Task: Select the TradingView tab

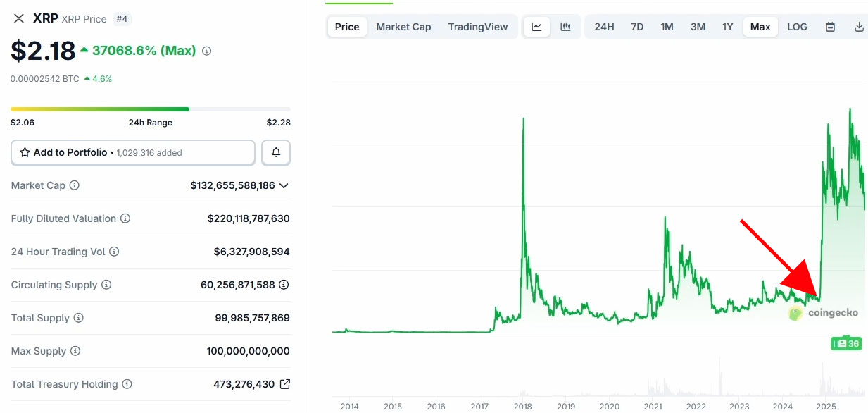Action: (478, 27)
